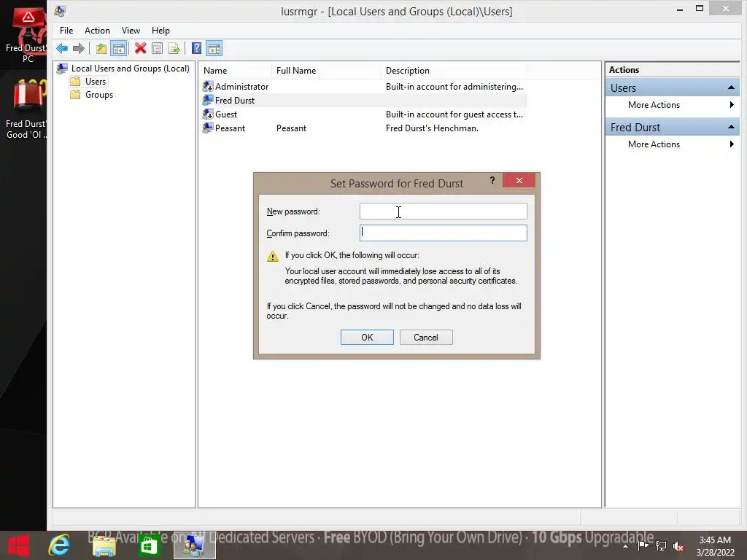Click the network tray icon
The image size is (747, 560).
[x=661, y=546]
